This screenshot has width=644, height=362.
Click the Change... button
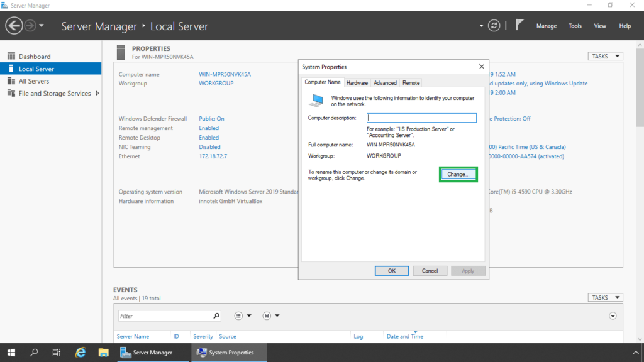(x=458, y=175)
